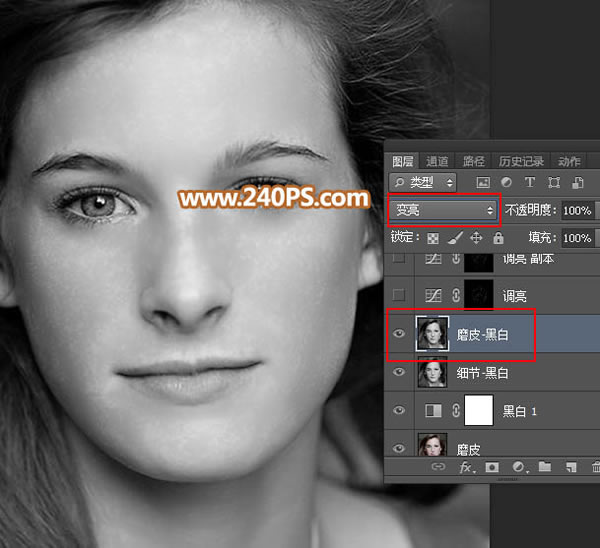Image resolution: width=600 pixels, height=548 pixels.
Task: Click the 填充 value 100%
Action: (577, 238)
